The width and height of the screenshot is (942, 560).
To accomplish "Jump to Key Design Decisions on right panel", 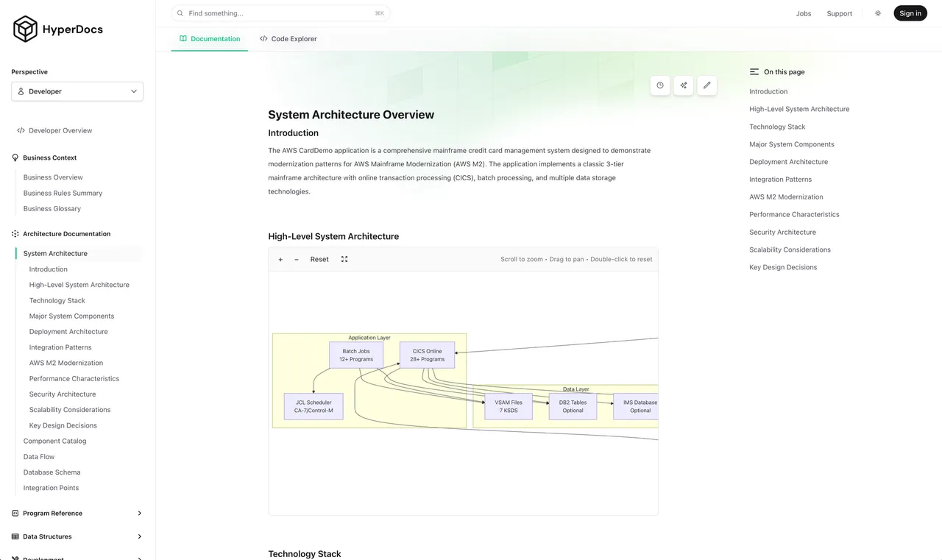I will coord(783,267).
